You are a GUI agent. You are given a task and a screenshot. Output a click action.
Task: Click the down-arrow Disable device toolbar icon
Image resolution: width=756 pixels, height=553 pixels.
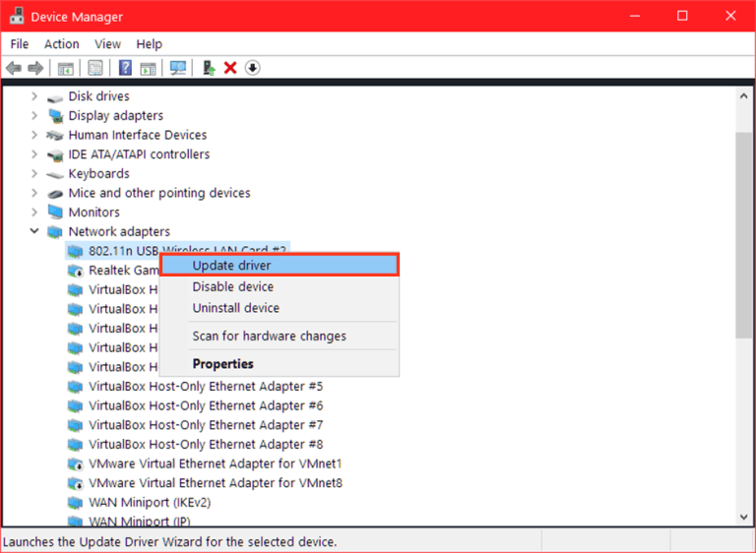[x=252, y=68]
